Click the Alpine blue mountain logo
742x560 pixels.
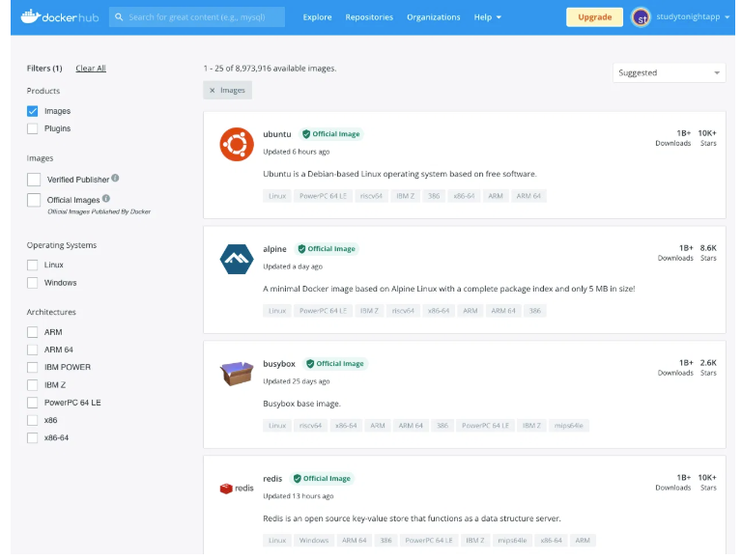236,259
